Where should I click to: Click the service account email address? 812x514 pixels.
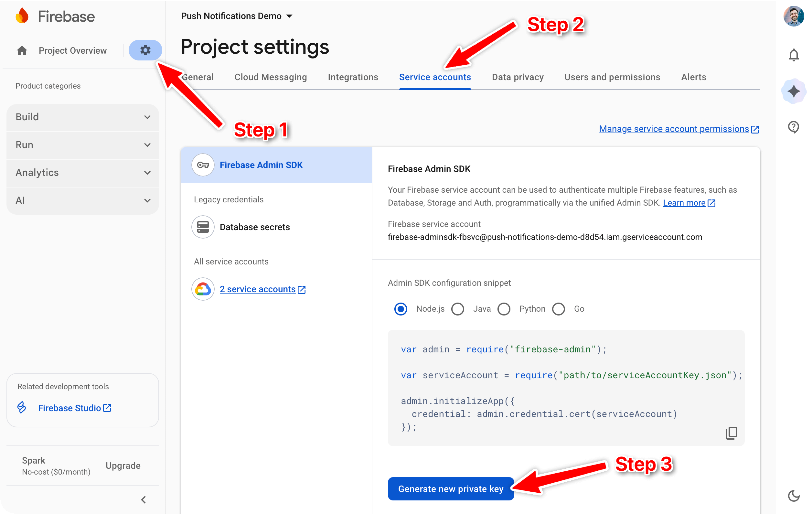(x=545, y=237)
